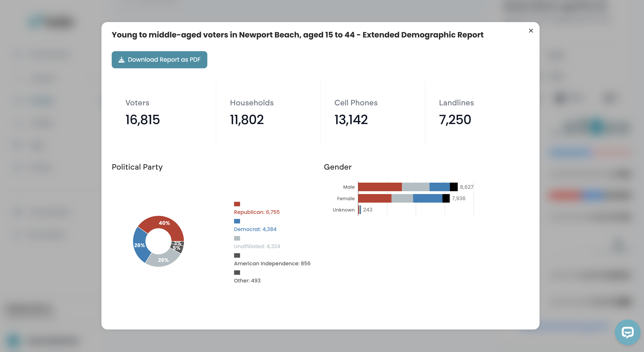Click the blue segment of the Female bar
644x352 pixels.
pyautogui.click(x=427, y=198)
